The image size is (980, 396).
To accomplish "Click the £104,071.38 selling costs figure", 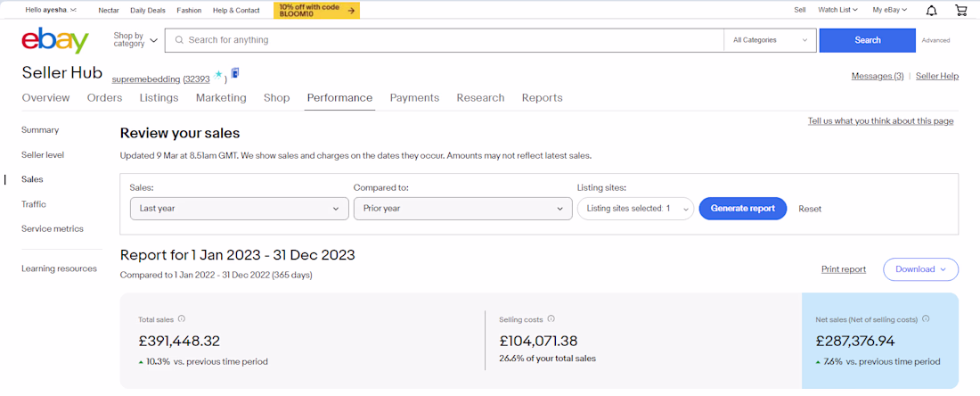I will [538, 341].
